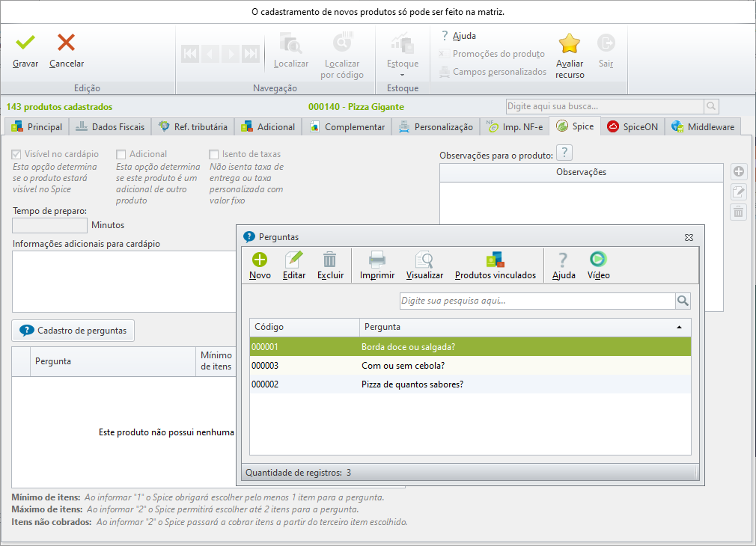
Task: Open the Middleware tab
Action: [x=703, y=126]
